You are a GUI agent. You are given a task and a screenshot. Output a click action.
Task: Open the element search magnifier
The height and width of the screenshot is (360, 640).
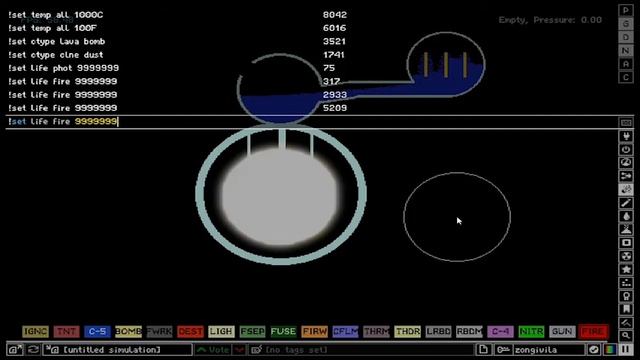click(626, 336)
